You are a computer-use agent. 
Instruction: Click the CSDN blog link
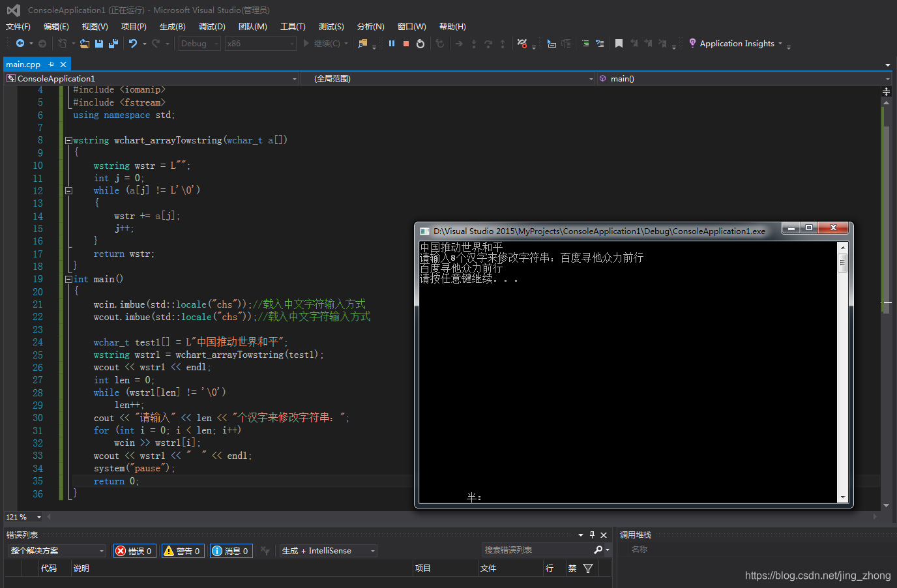click(817, 576)
